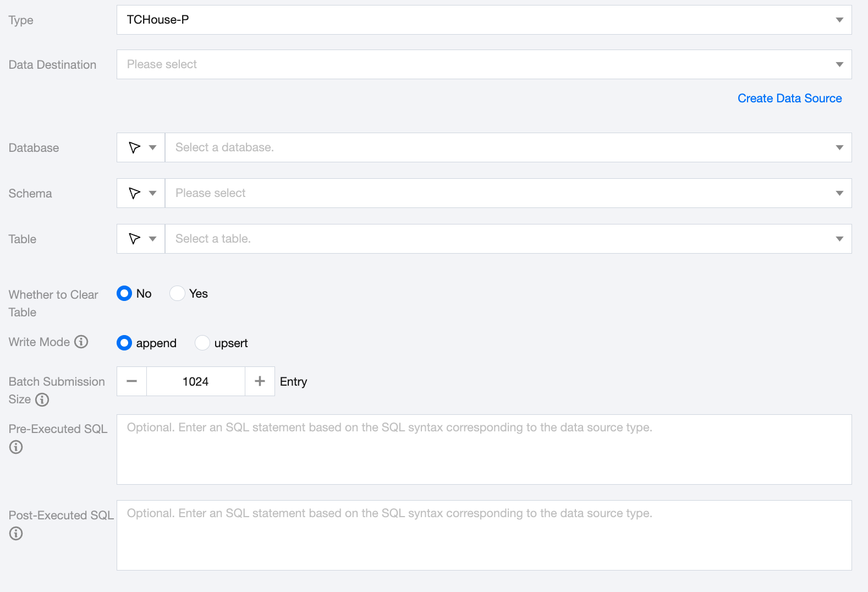Click the Post-Executed SQL text area
868x592 pixels.
point(484,535)
